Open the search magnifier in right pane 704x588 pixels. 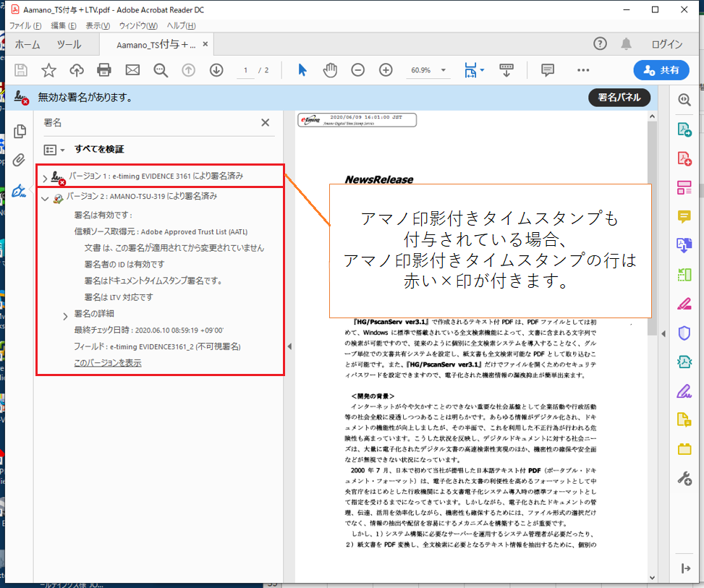point(684,100)
